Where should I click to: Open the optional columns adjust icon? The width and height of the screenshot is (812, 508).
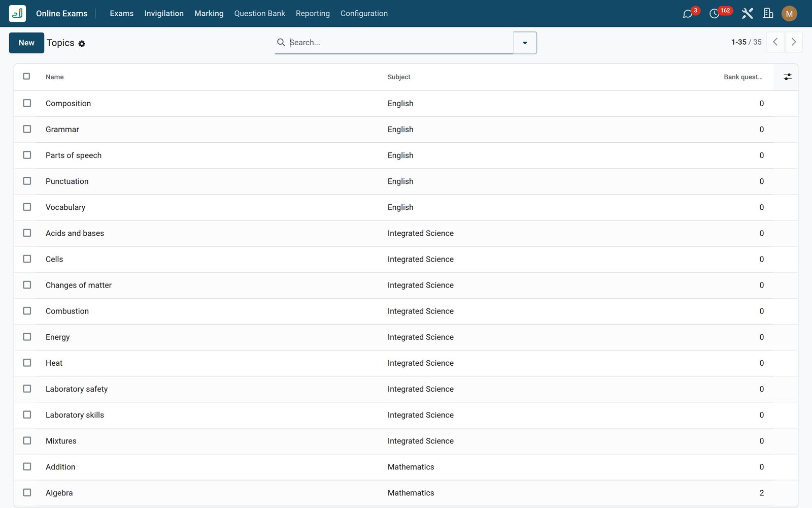(787, 77)
